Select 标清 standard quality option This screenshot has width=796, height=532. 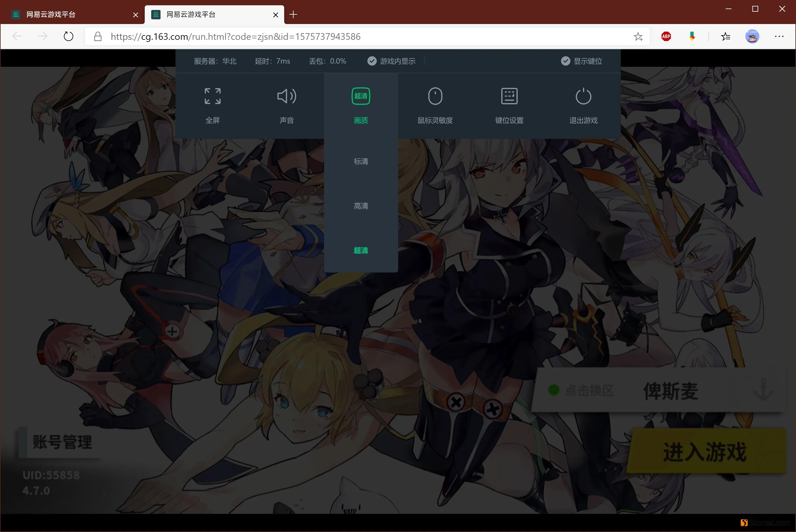(361, 161)
